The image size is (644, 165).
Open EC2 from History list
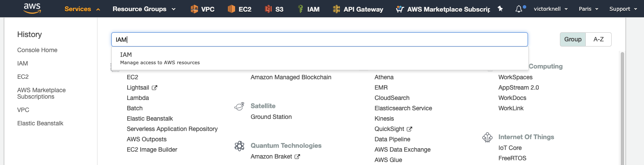(x=23, y=77)
